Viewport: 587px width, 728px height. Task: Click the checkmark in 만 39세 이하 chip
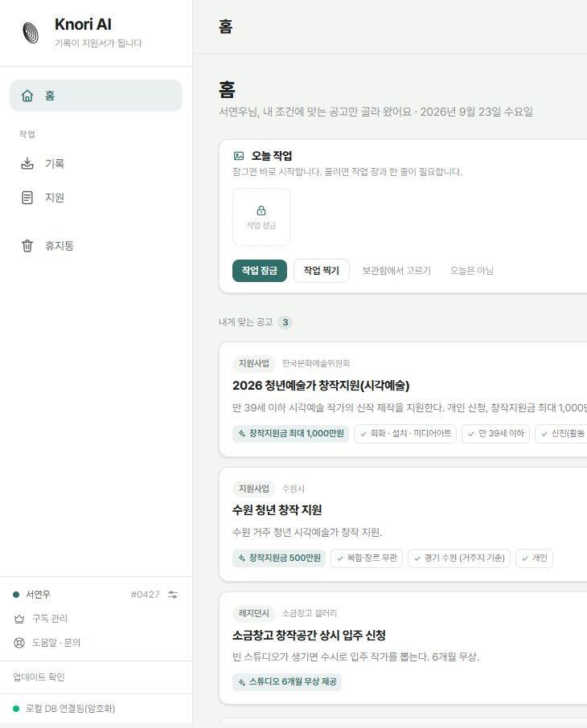click(471, 434)
